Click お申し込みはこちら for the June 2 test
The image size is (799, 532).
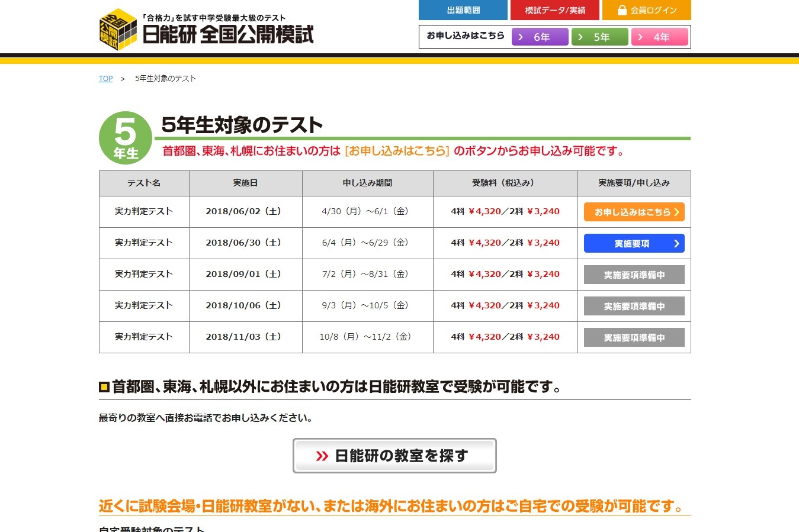click(x=634, y=211)
